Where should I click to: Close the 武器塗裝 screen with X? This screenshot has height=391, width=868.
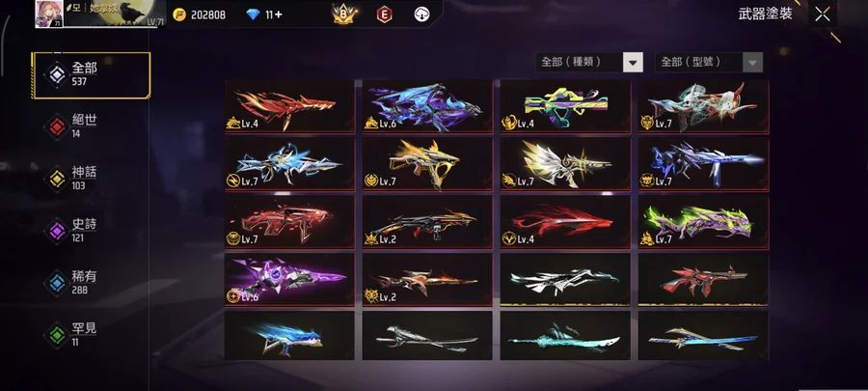pos(823,14)
